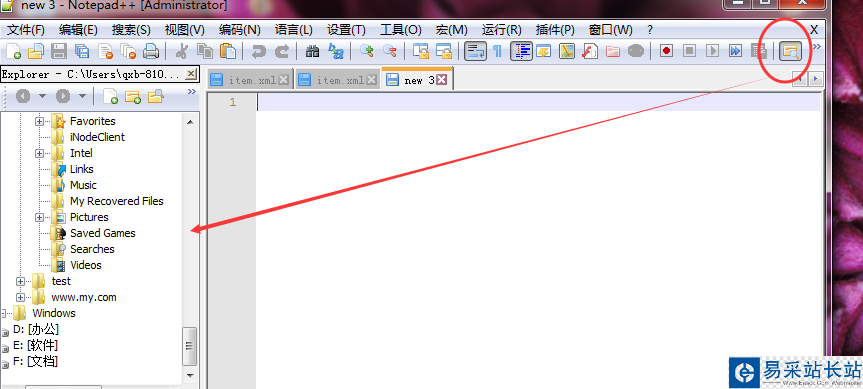Expand the Favorites folder node

pyautogui.click(x=39, y=121)
